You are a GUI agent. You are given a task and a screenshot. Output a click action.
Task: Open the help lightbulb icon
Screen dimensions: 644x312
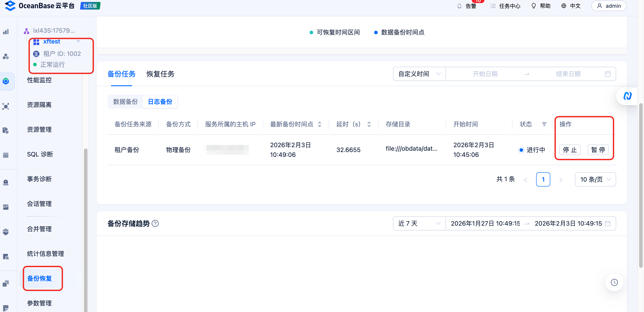pos(533,6)
